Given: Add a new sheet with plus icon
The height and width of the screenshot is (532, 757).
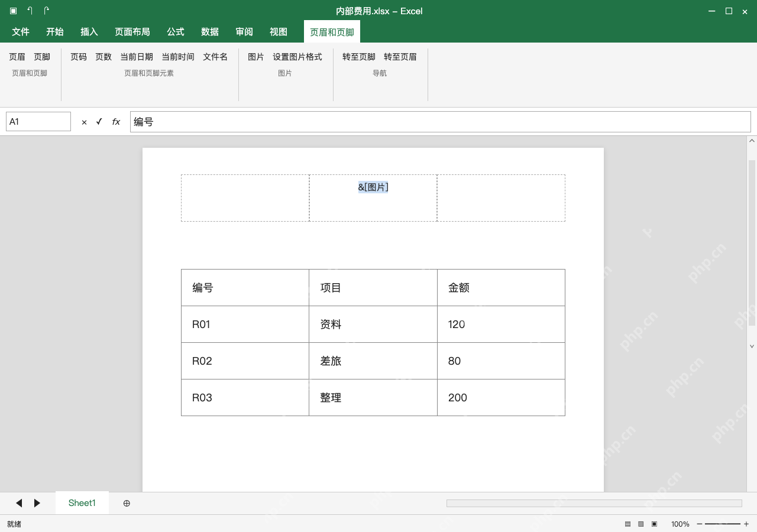Looking at the screenshot, I should (x=127, y=503).
